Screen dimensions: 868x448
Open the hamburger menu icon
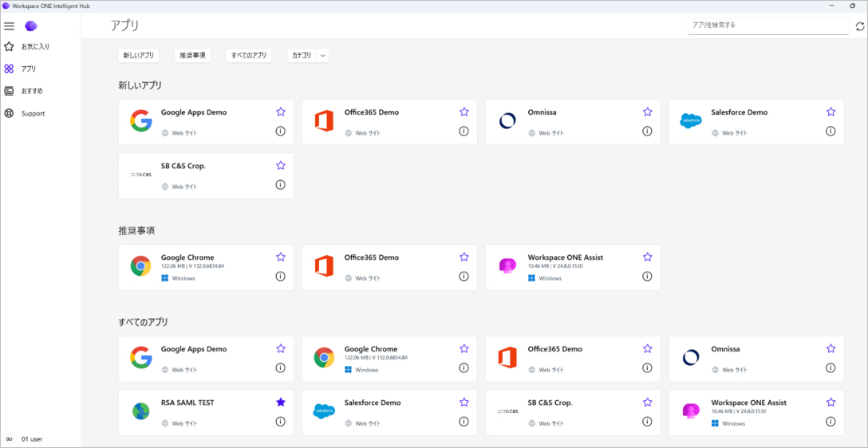[x=10, y=26]
